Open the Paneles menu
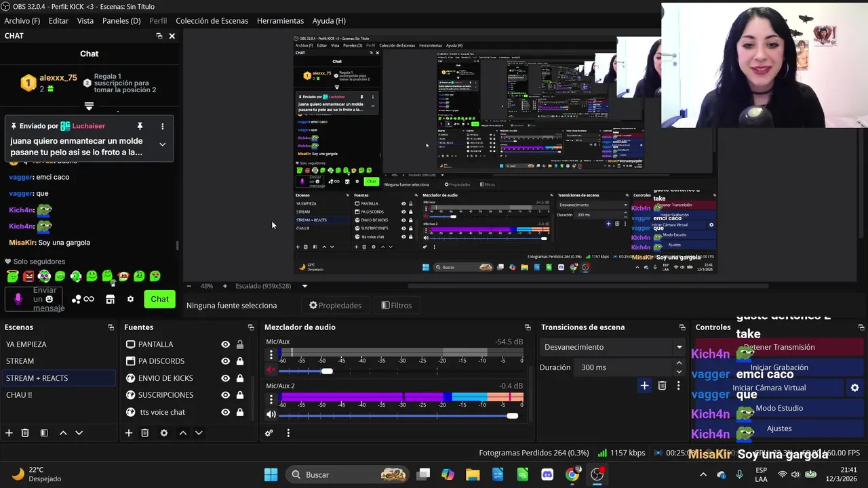The width and height of the screenshot is (868, 488). (x=121, y=21)
